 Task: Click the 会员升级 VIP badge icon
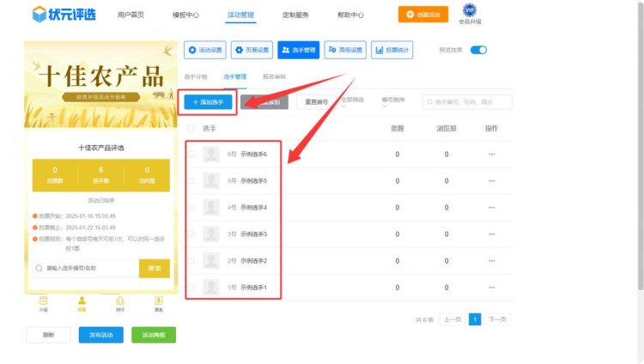point(470,10)
